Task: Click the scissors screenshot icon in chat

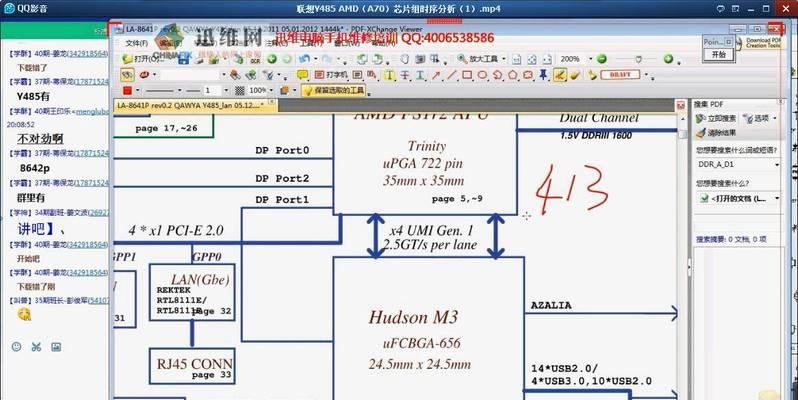Action: 36,347
